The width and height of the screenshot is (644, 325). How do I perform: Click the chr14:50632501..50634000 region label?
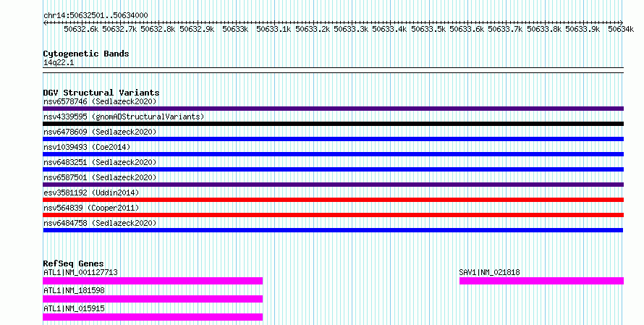click(x=96, y=16)
